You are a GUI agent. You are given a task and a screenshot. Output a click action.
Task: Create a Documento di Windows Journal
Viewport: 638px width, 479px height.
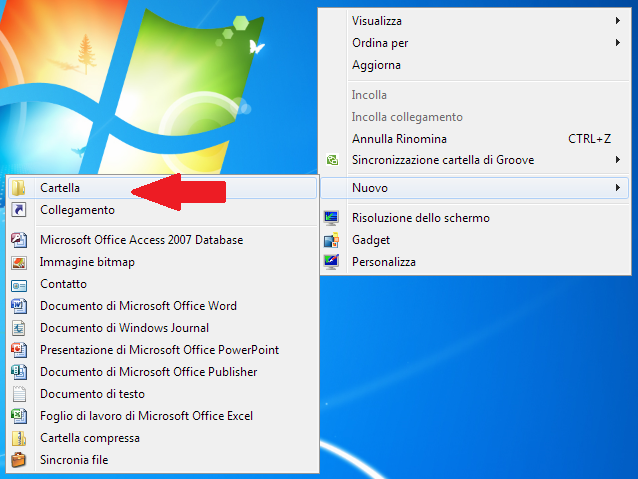[162, 328]
